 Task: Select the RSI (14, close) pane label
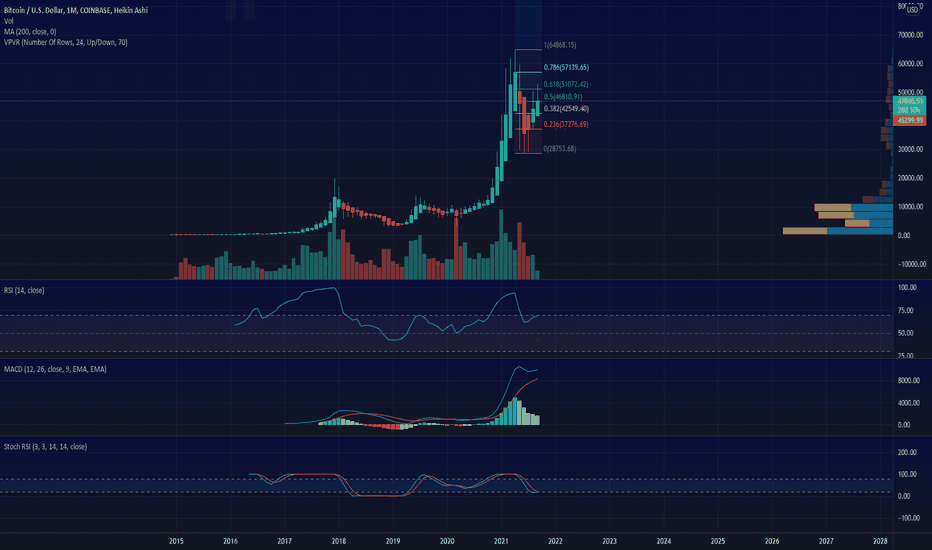(24, 290)
